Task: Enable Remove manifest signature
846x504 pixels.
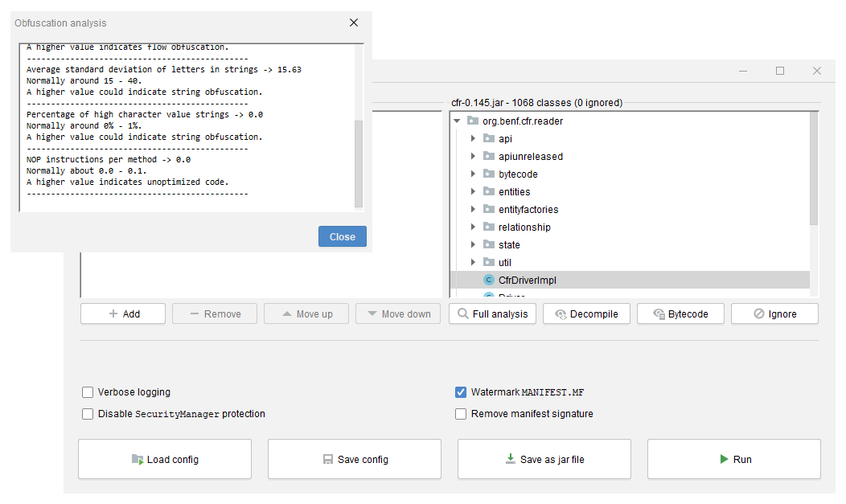Action: point(461,414)
